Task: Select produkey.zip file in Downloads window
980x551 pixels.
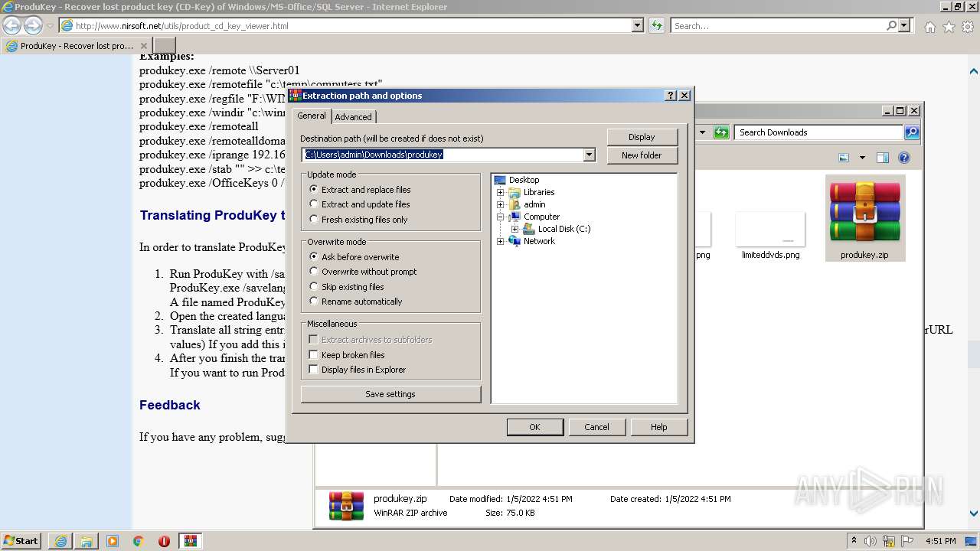Action: click(x=864, y=218)
